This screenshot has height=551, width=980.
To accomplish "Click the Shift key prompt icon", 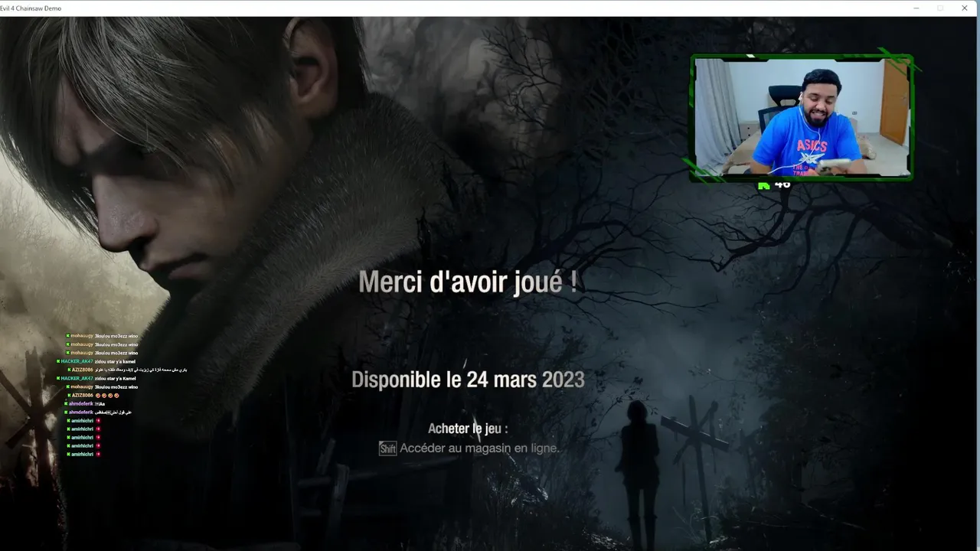I will (387, 448).
